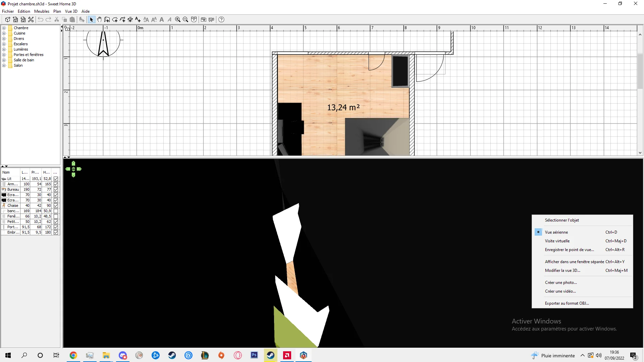Expand the Cuisine furniture category
644x362 pixels.
click(4, 33)
